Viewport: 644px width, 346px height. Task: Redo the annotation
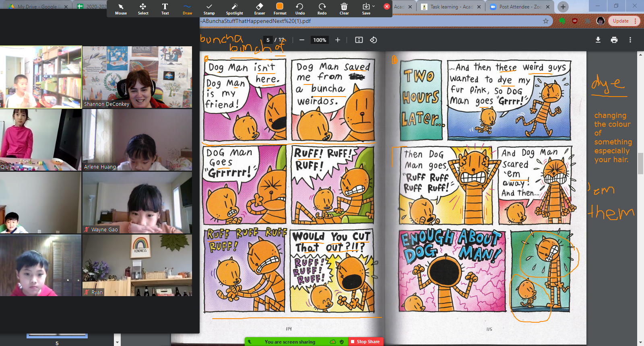click(322, 9)
